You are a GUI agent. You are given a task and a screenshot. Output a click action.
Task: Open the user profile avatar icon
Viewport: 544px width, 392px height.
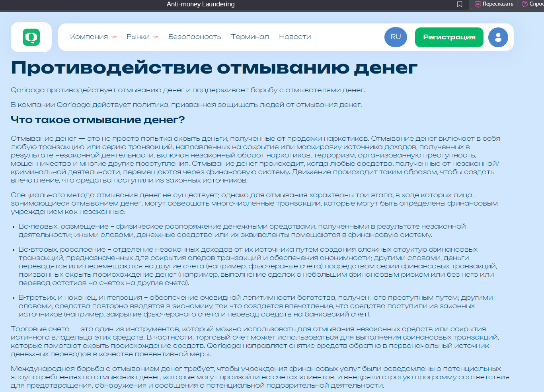click(x=498, y=37)
